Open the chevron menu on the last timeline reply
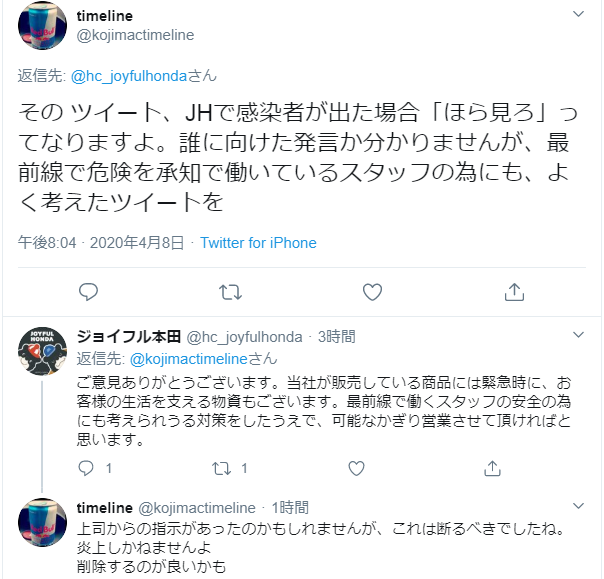The width and height of the screenshot is (604, 579). (x=578, y=506)
